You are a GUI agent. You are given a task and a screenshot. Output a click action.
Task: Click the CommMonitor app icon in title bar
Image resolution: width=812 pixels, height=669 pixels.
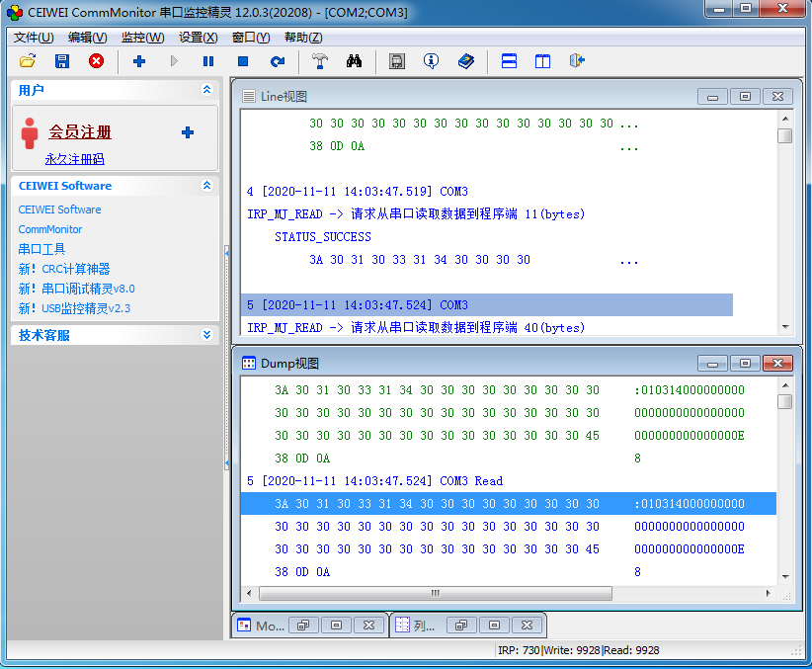tap(15, 13)
